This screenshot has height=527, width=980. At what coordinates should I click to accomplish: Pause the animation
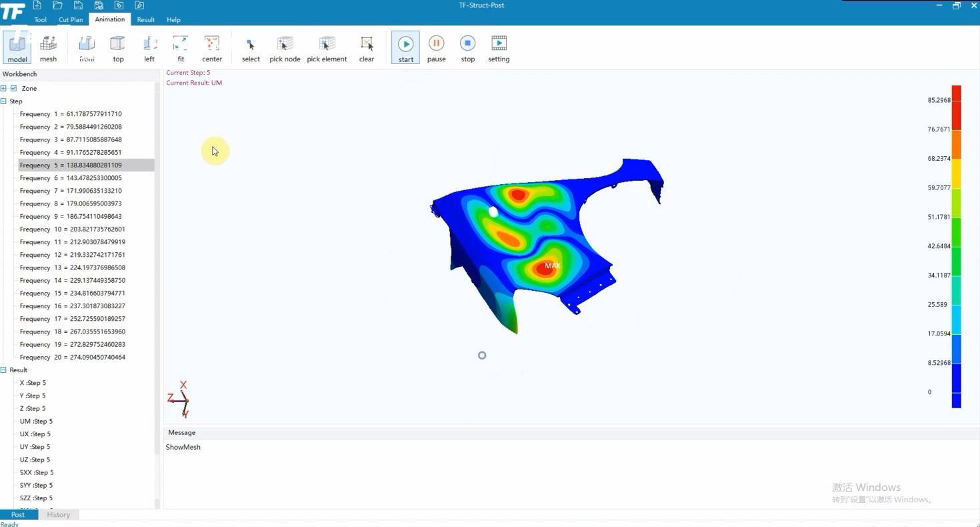tap(436, 48)
